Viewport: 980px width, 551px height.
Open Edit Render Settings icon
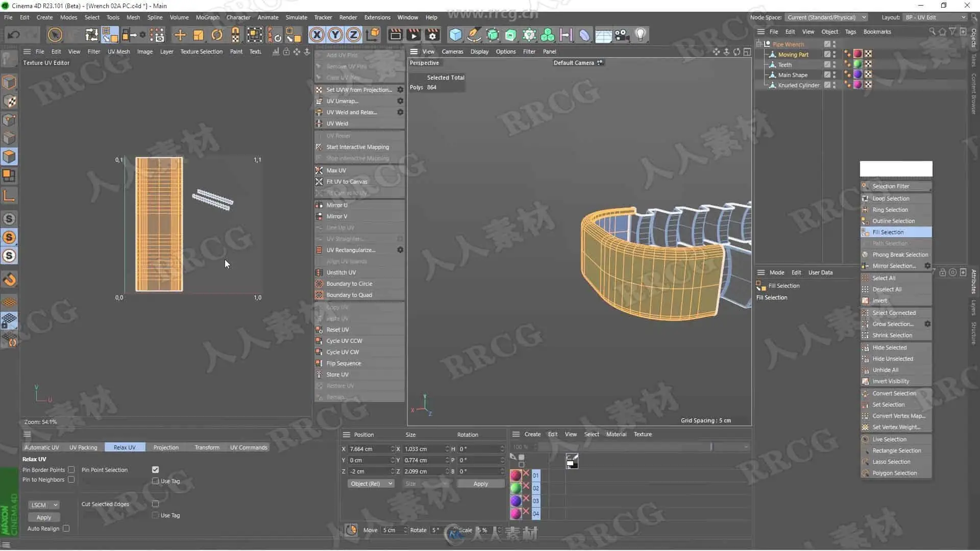(x=432, y=35)
